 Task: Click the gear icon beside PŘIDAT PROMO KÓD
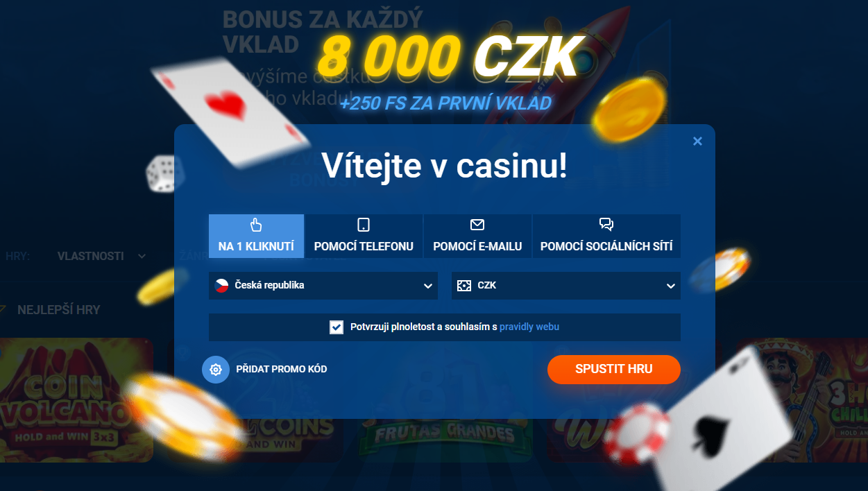click(x=216, y=370)
